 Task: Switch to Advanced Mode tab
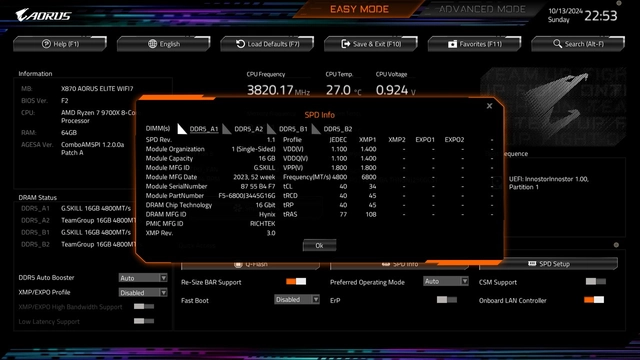coord(482,9)
